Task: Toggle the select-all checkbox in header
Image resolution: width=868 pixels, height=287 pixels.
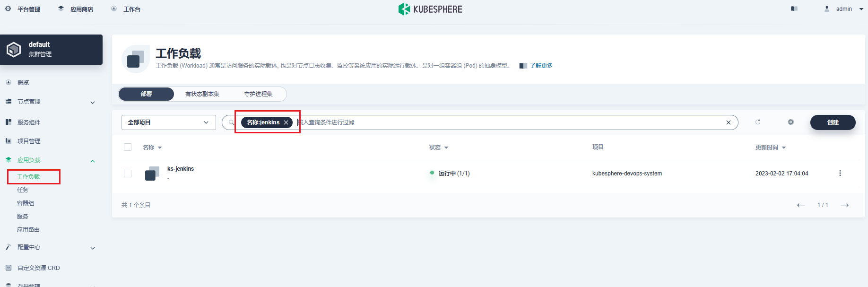Action: tap(128, 147)
